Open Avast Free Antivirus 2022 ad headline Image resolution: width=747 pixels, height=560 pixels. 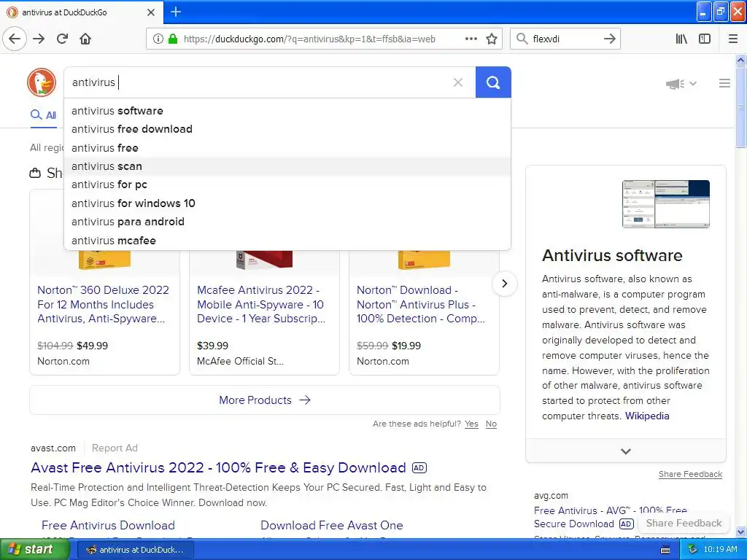click(218, 467)
